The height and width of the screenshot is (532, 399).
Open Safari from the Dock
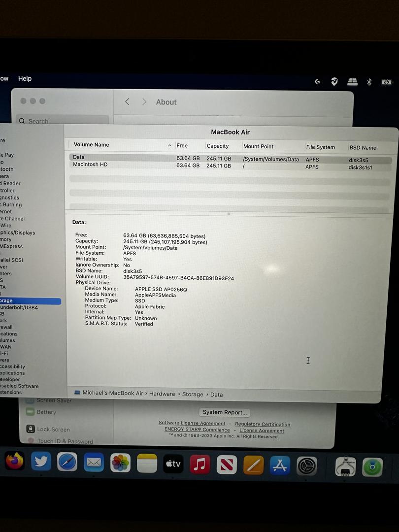coord(67,462)
